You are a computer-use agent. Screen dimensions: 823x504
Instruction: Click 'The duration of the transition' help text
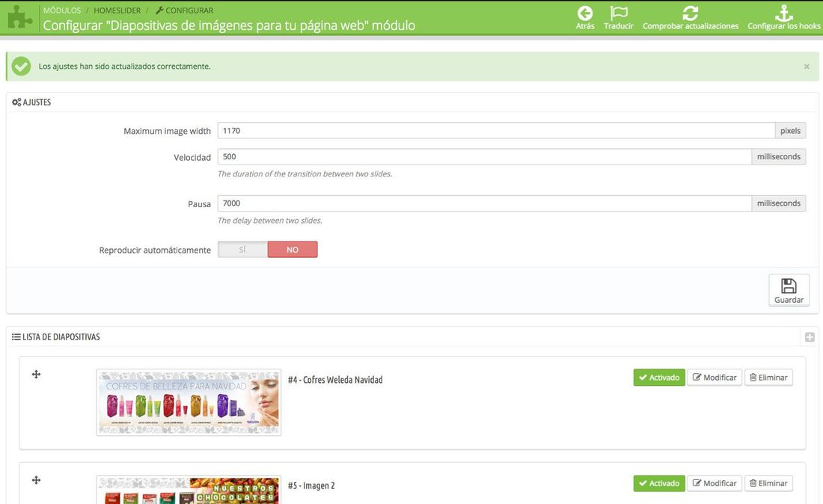pos(305,173)
